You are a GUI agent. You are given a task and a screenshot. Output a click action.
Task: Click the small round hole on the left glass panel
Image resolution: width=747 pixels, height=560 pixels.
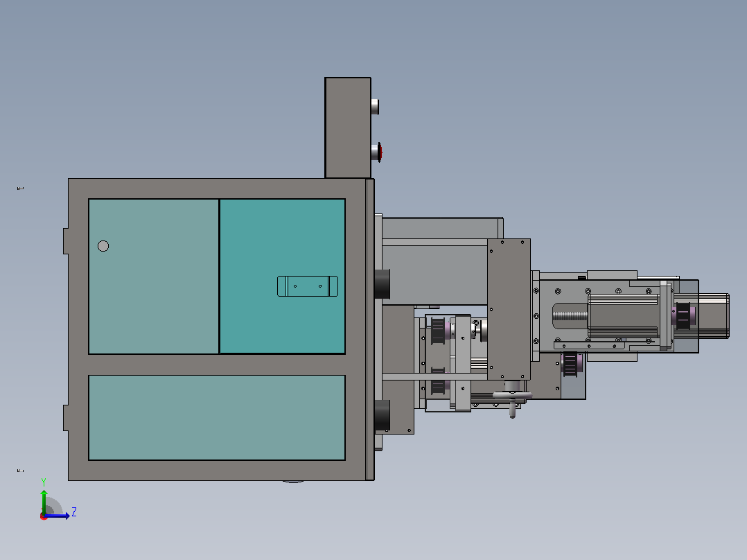[103, 246]
